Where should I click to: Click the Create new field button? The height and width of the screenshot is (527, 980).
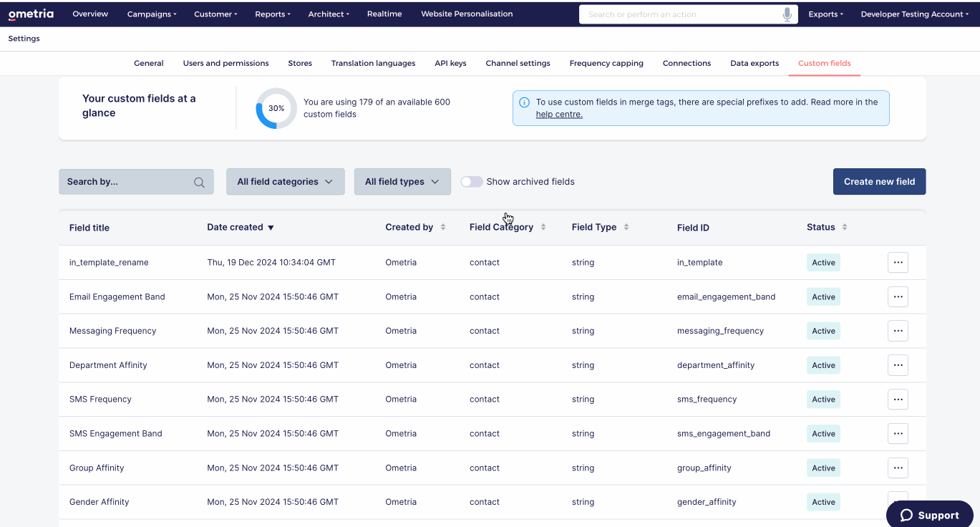pyautogui.click(x=879, y=182)
